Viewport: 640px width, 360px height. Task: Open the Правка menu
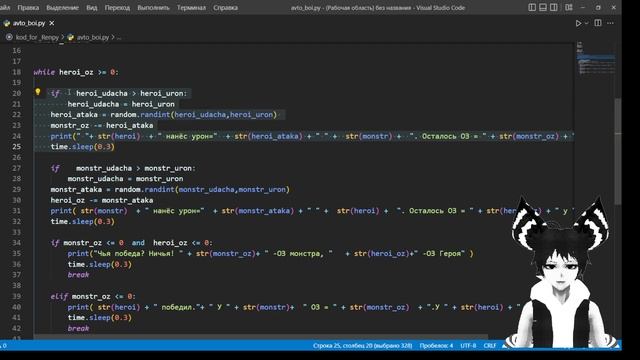pyautogui.click(x=28, y=8)
